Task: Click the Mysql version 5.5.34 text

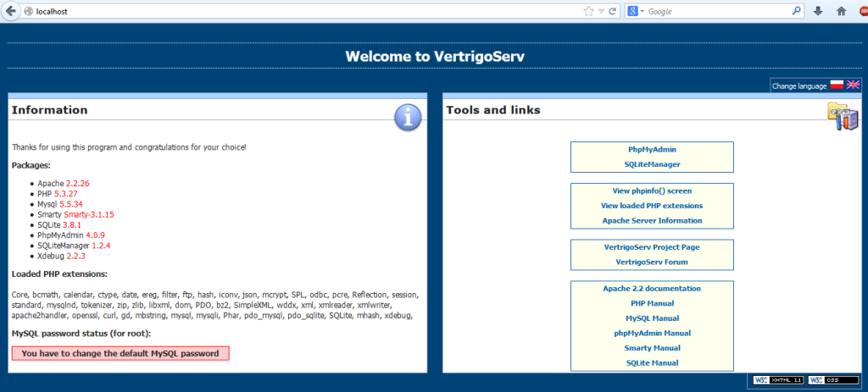Action: click(71, 204)
